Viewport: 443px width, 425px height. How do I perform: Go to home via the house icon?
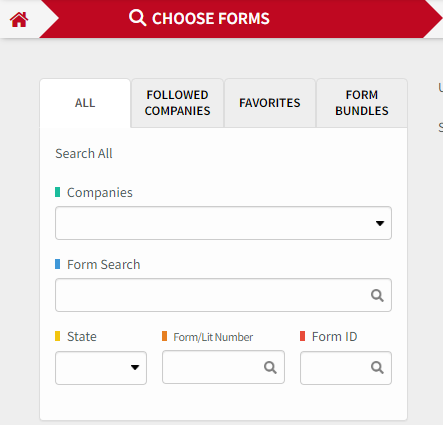pyautogui.click(x=19, y=19)
